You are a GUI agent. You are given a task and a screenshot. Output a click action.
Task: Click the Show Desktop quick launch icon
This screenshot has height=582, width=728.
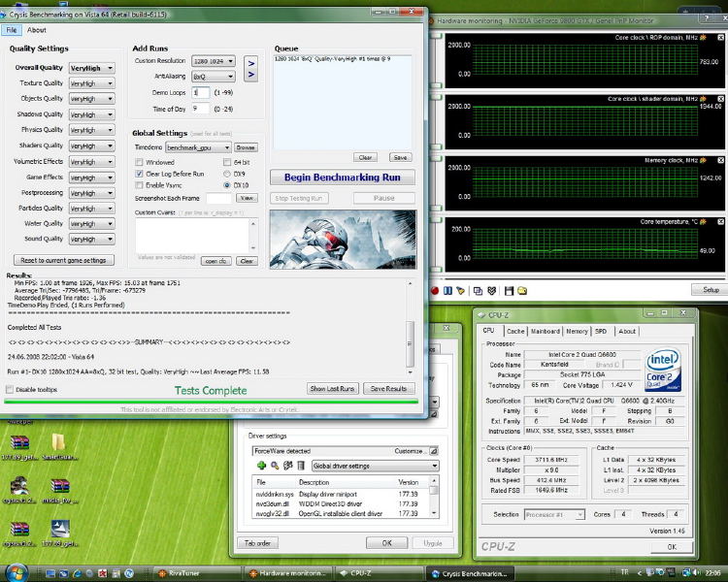[x=50, y=573]
